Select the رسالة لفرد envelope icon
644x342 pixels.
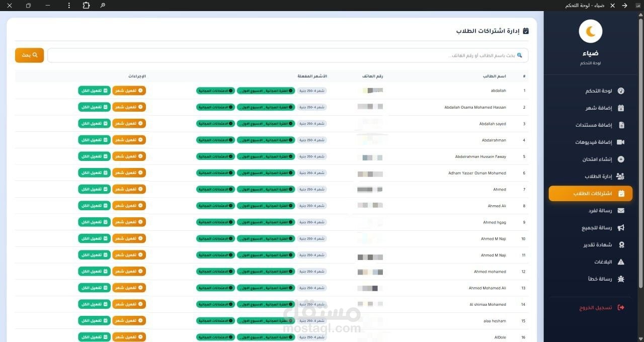coord(621,211)
